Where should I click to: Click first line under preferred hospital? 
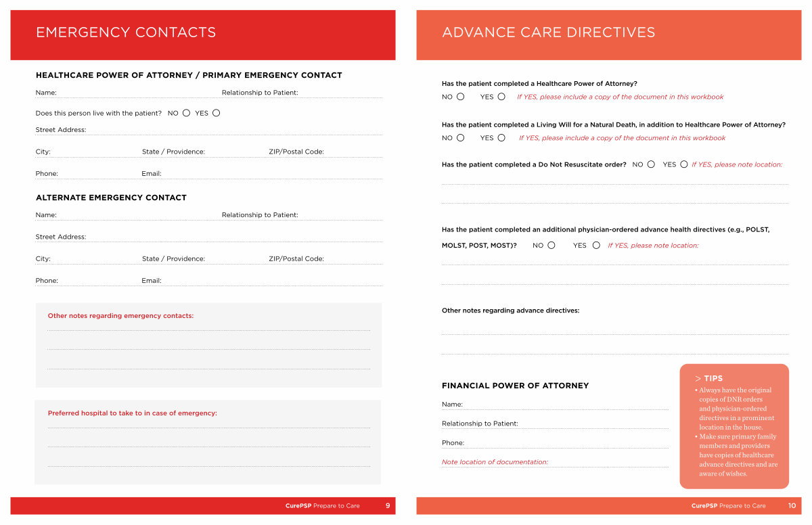(208, 424)
